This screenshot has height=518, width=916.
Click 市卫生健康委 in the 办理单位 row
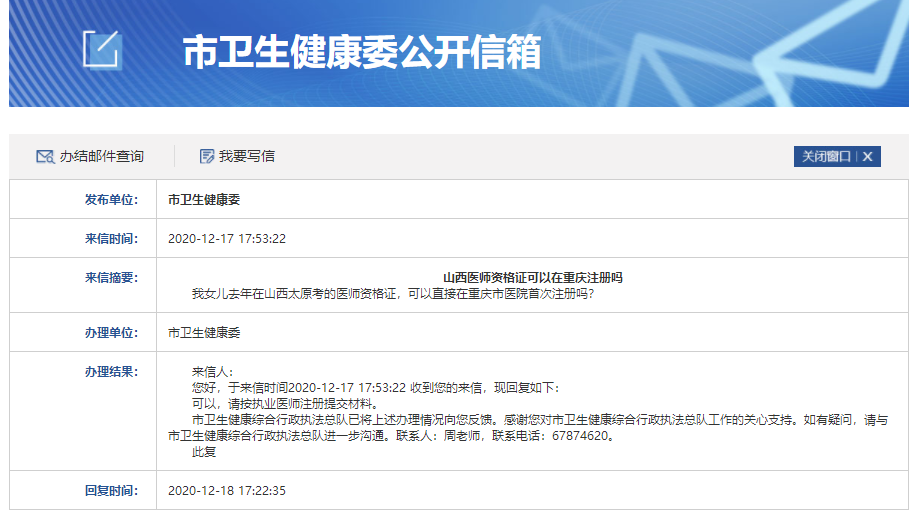coord(204,332)
